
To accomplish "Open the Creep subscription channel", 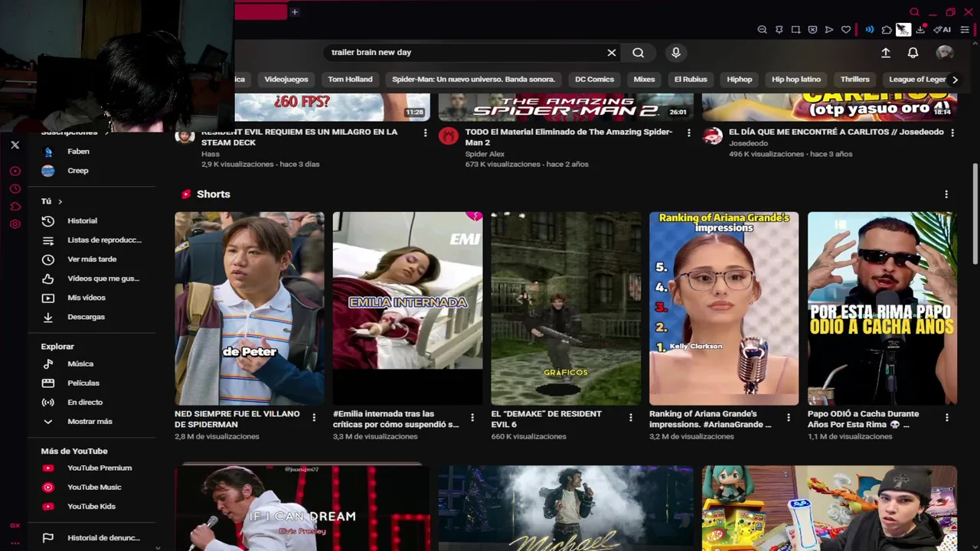I will pos(78,171).
